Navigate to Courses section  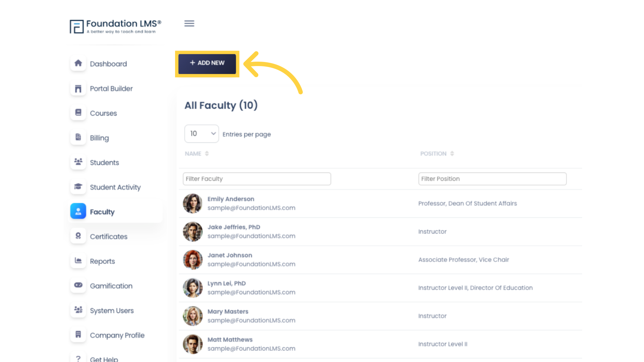[104, 113]
